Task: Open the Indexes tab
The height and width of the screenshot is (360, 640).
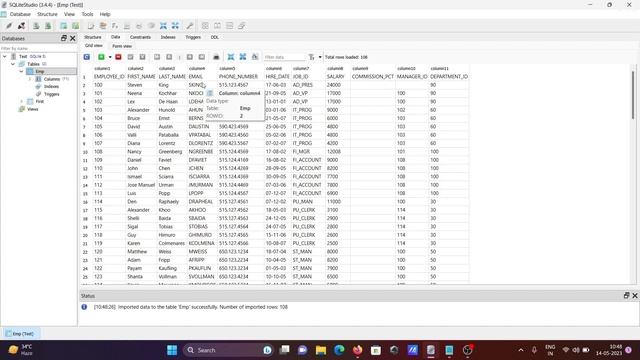Action: (x=168, y=37)
